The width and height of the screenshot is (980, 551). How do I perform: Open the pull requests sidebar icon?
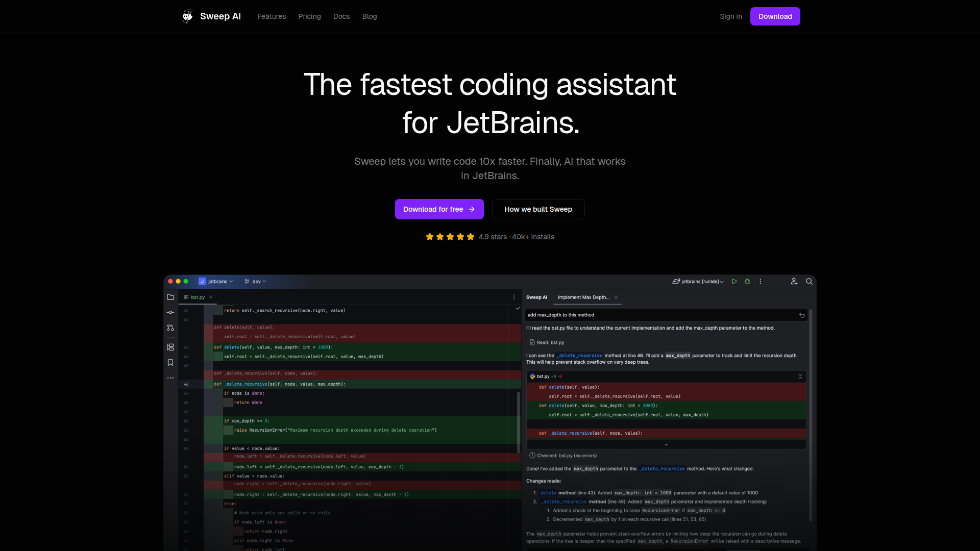(x=170, y=328)
